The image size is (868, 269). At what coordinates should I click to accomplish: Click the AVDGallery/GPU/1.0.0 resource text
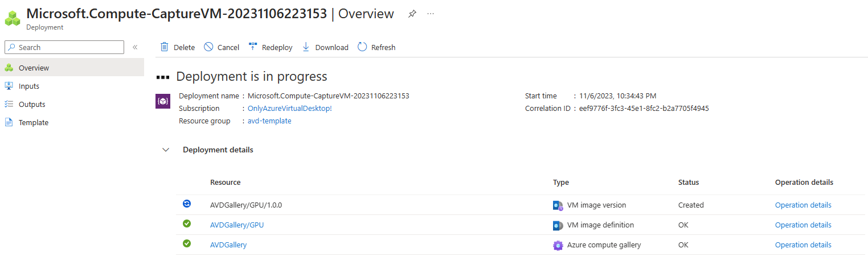tap(246, 205)
